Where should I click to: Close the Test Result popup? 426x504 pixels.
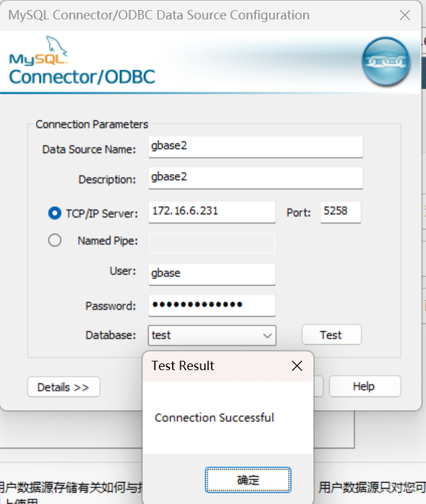(297, 366)
